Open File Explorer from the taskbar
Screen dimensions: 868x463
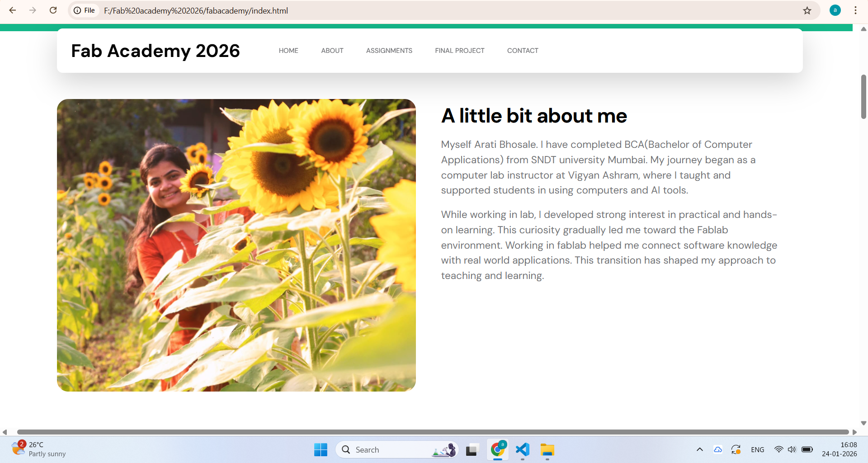coord(547,450)
